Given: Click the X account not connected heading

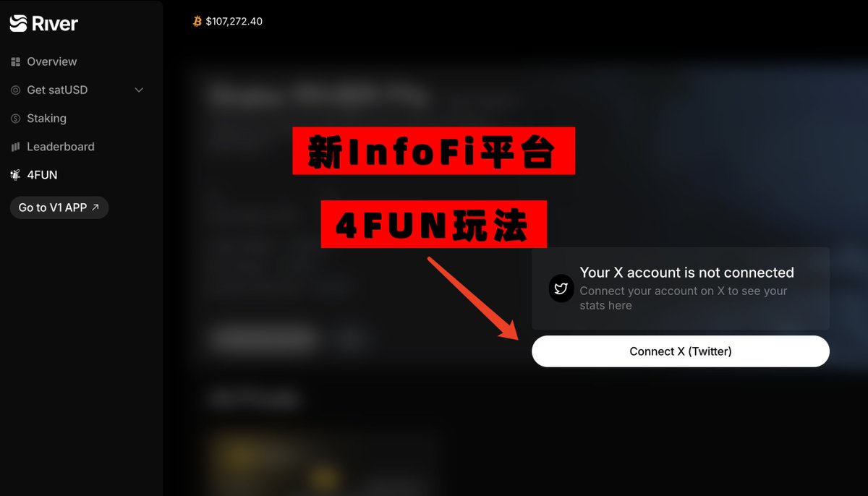Looking at the screenshot, I should point(686,273).
